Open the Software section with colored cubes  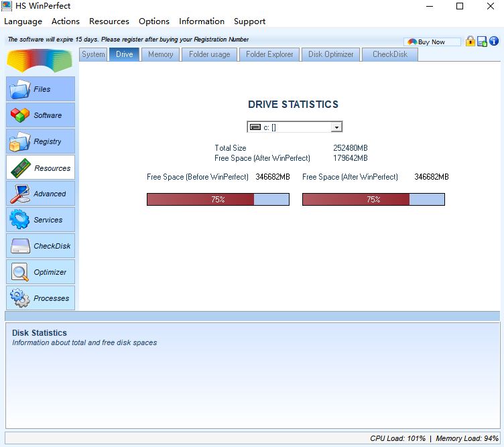coord(40,115)
